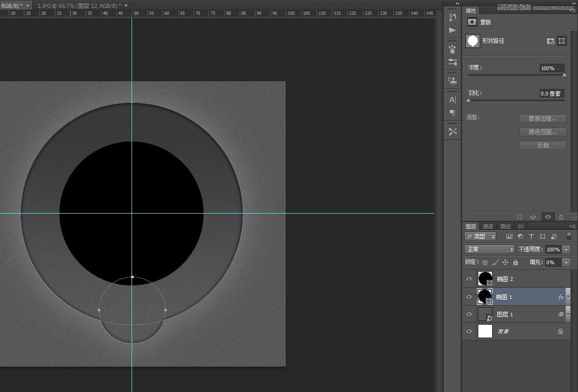Switch to the 通道 channels tab
The image size is (578, 392).
488,226
